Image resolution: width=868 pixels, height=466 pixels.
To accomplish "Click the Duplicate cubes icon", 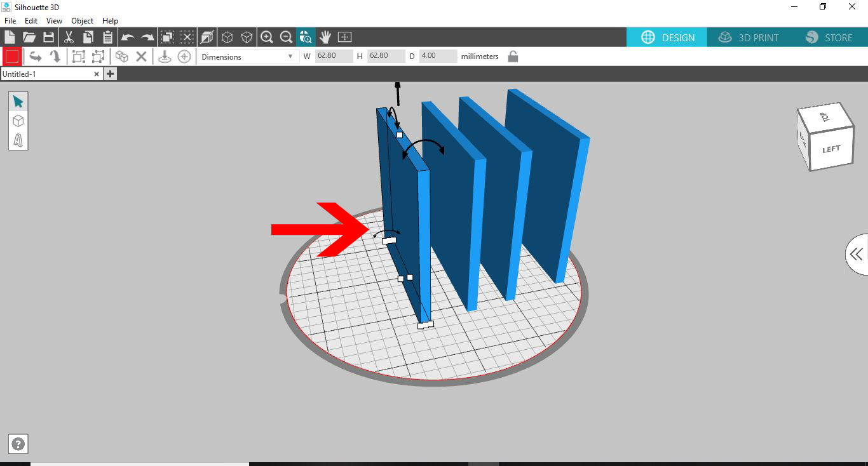I will coord(122,57).
